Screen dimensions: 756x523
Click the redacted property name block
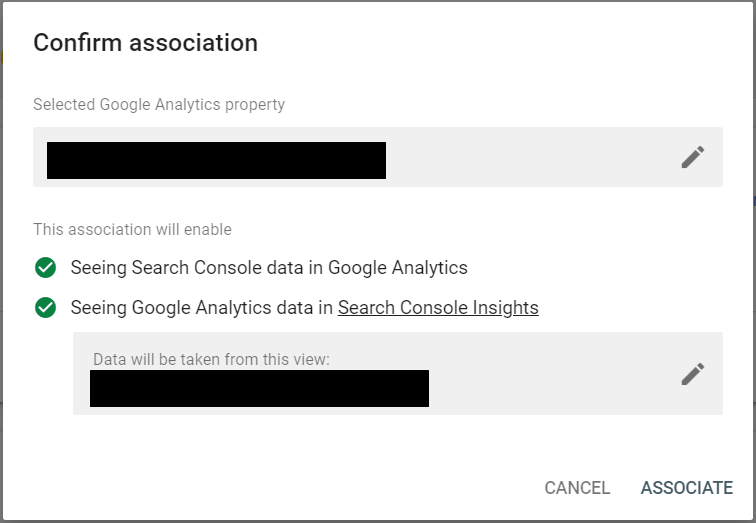click(x=216, y=160)
